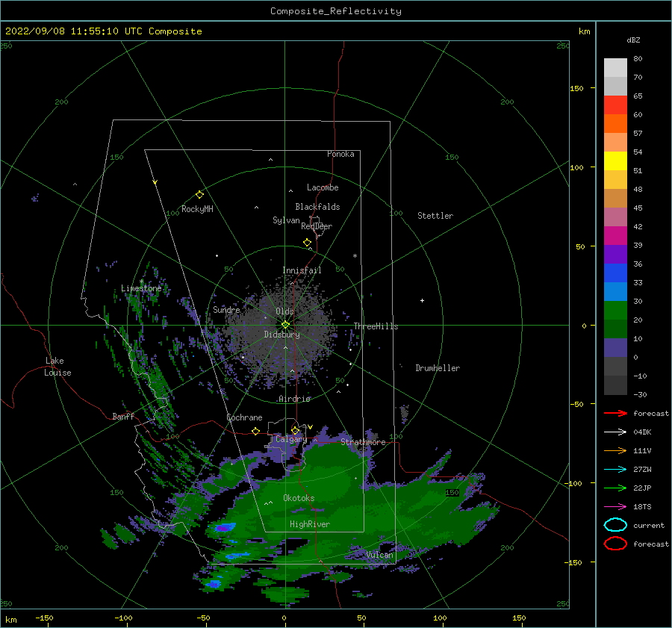672x628 pixels.
Task: Click the Blackfalds town label
Action: point(317,207)
